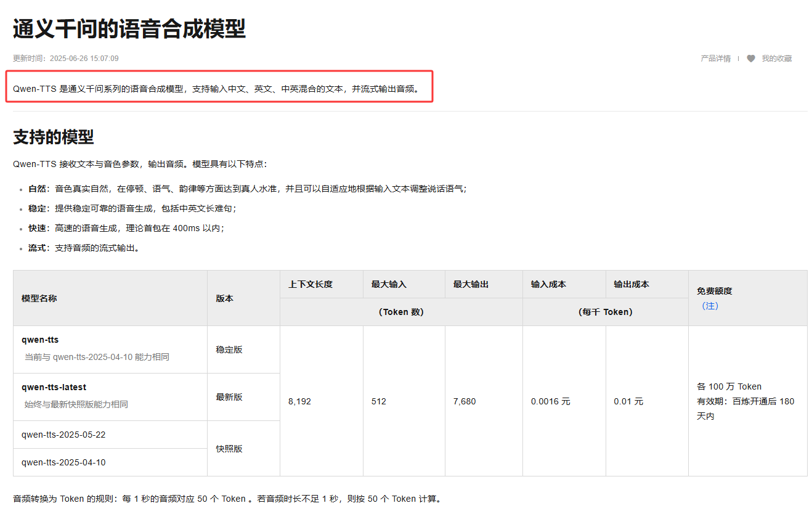Click the (Token 数) sub-header
The width and height of the screenshot is (812, 519).
(401, 312)
